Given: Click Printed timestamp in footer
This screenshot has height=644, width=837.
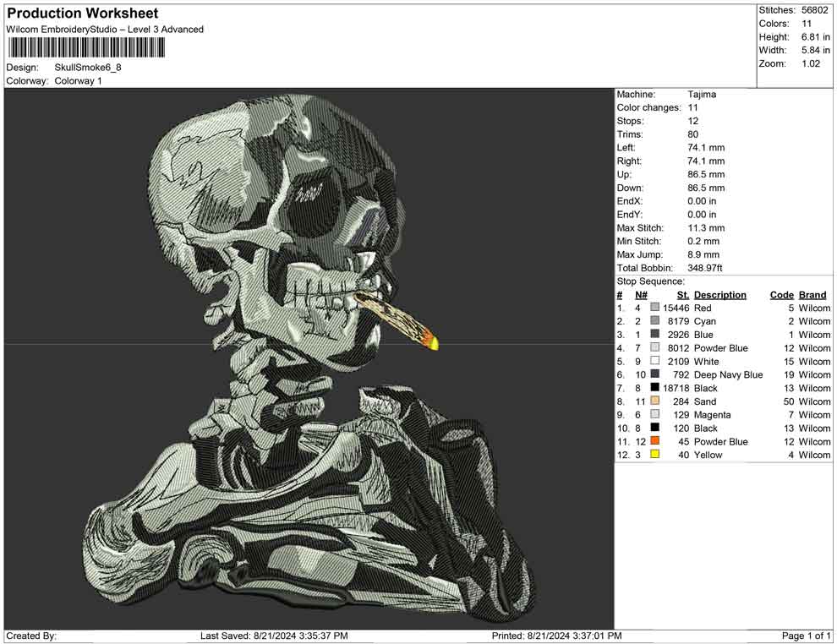Looking at the screenshot, I should [x=557, y=636].
